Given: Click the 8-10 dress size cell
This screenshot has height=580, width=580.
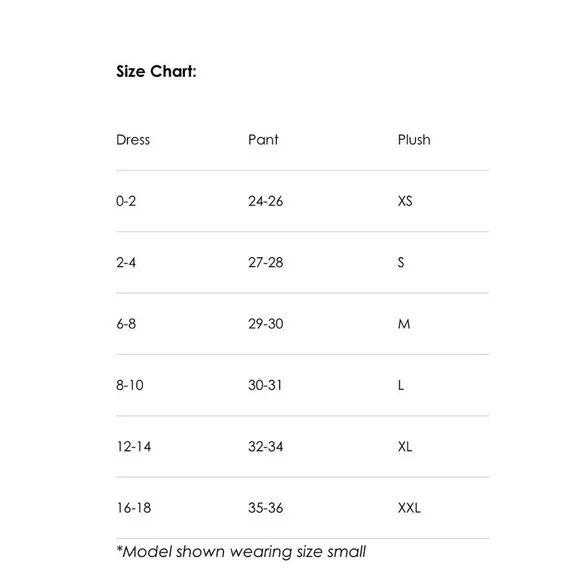Looking at the screenshot, I should point(130,385).
